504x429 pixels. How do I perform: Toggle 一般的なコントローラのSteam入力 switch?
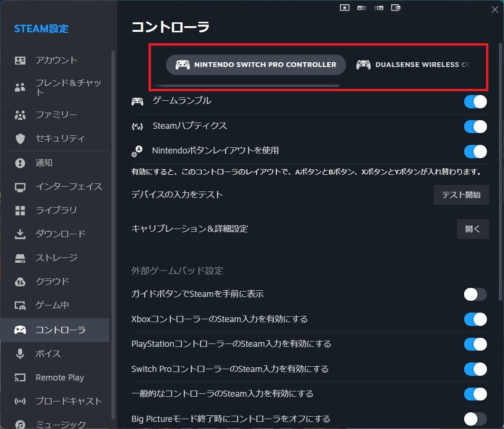475,394
